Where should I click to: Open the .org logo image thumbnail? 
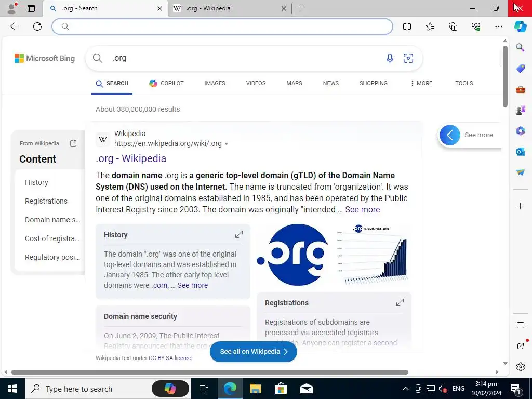tap(292, 255)
